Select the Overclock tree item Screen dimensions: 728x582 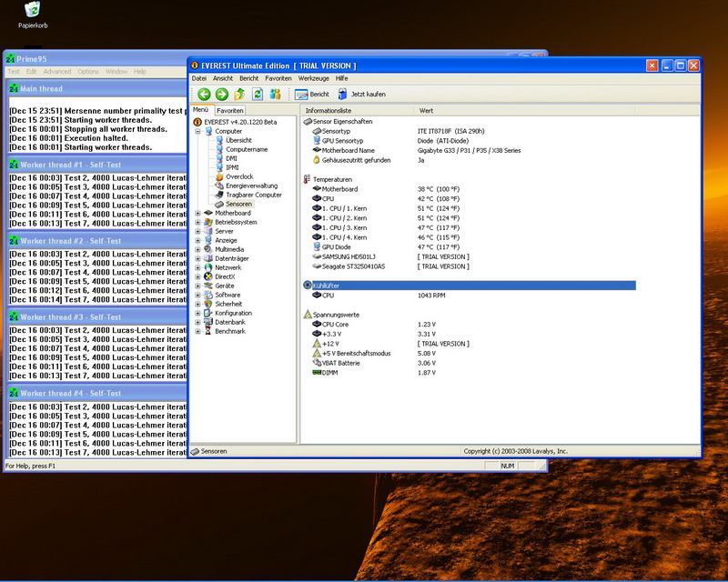pyautogui.click(x=239, y=176)
